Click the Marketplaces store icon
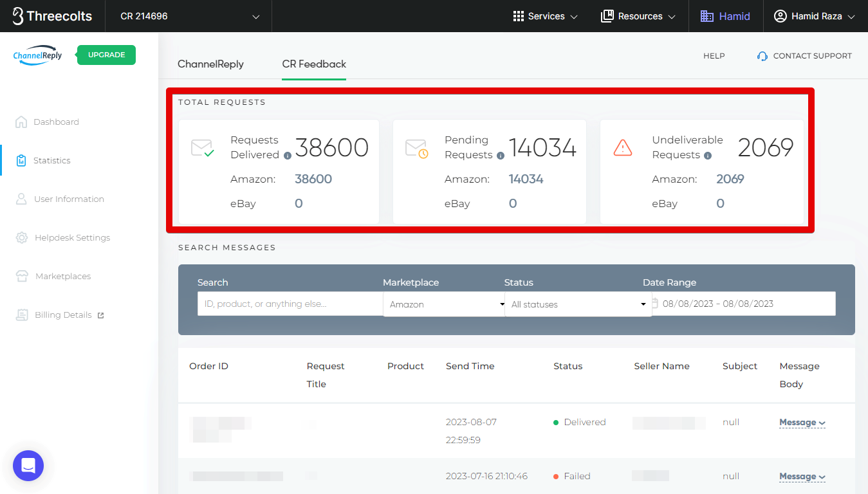This screenshot has width=868, height=494. click(23, 276)
